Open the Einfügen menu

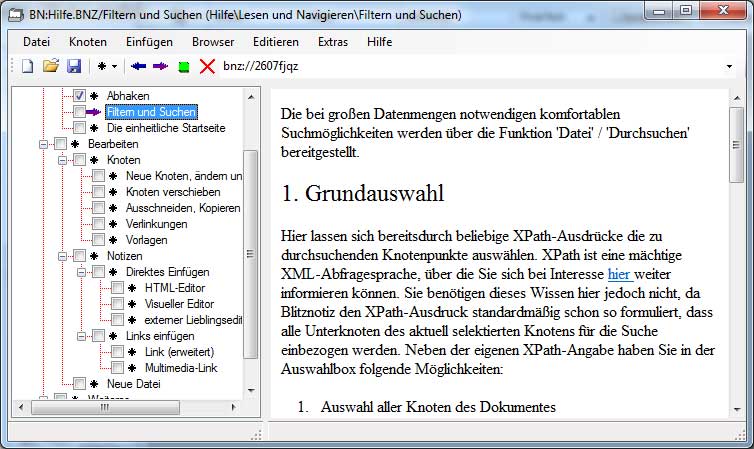point(149,42)
